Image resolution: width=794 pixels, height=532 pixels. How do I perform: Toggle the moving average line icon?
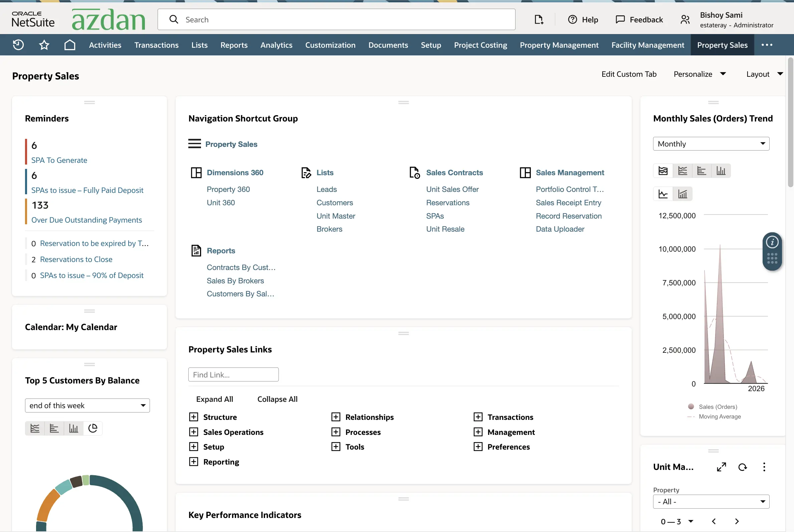point(663,194)
